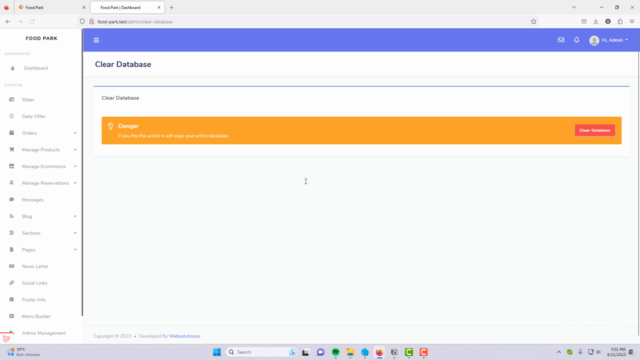Open a new browser tab with plus button
Image resolution: width=640 pixels, height=360 pixels.
click(171, 7)
